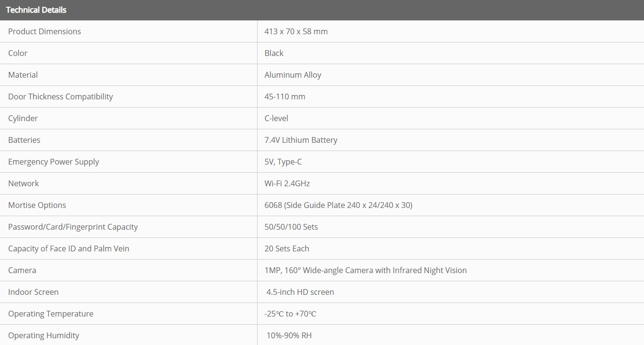Click Capacity of Face ID and Palm Vein
Screen dimensions: 644x345
click(x=69, y=248)
